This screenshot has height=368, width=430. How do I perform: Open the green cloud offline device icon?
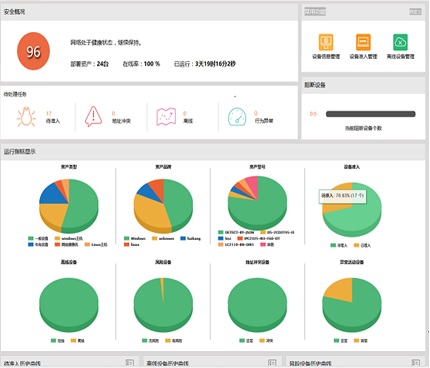click(x=400, y=42)
